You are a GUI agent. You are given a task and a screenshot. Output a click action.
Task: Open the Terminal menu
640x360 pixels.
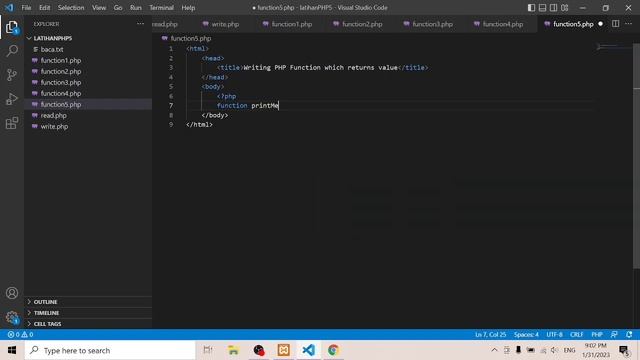(161, 8)
